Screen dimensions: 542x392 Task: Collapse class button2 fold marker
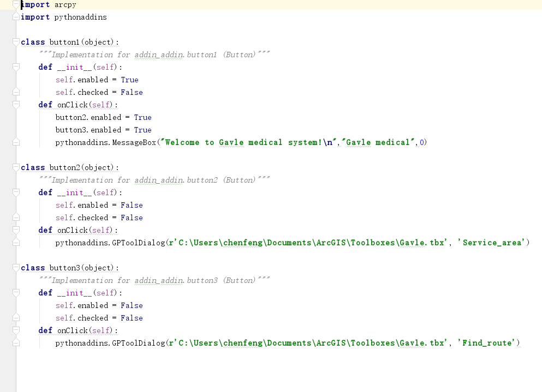[x=16, y=167]
